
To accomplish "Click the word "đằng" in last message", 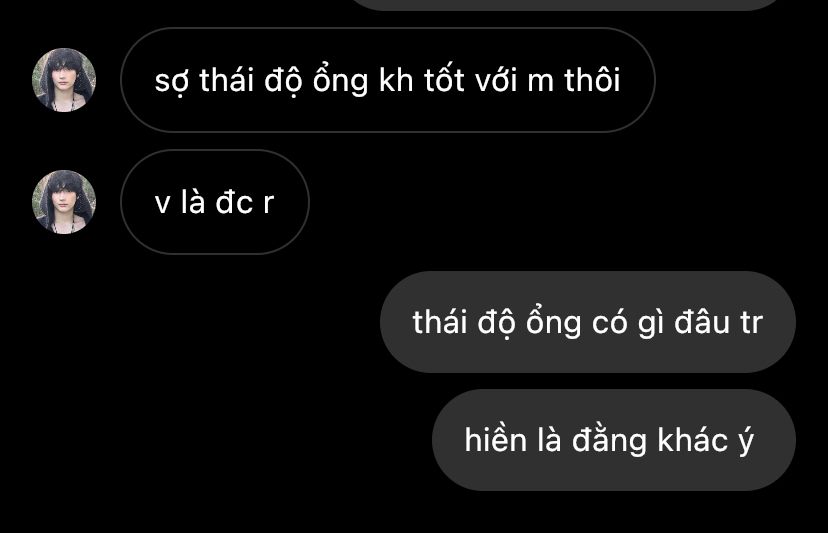I will 609,442.
